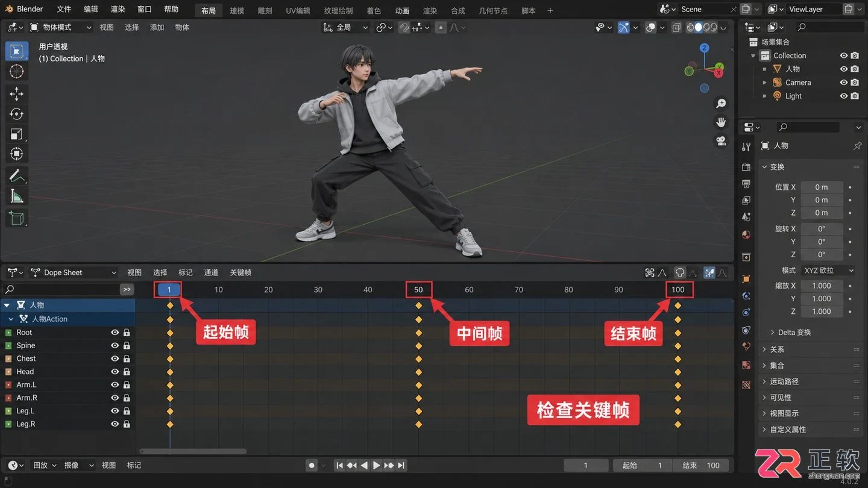
Task: Switch to the 雕刻 workspace tab
Action: click(x=265, y=11)
